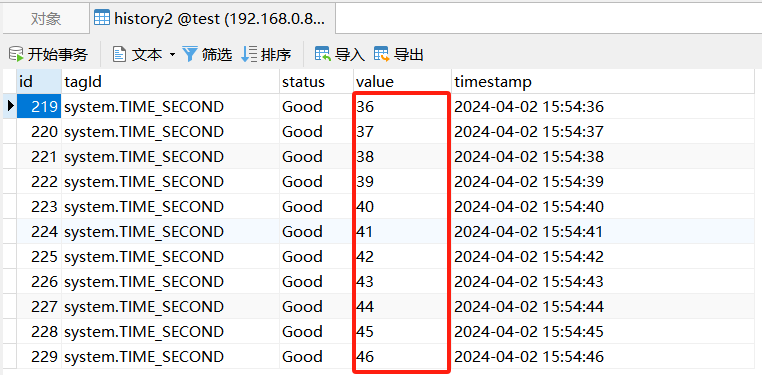Click the Begin Transaction (开始事务) icon
The width and height of the screenshot is (762, 375).
[x=17, y=54]
